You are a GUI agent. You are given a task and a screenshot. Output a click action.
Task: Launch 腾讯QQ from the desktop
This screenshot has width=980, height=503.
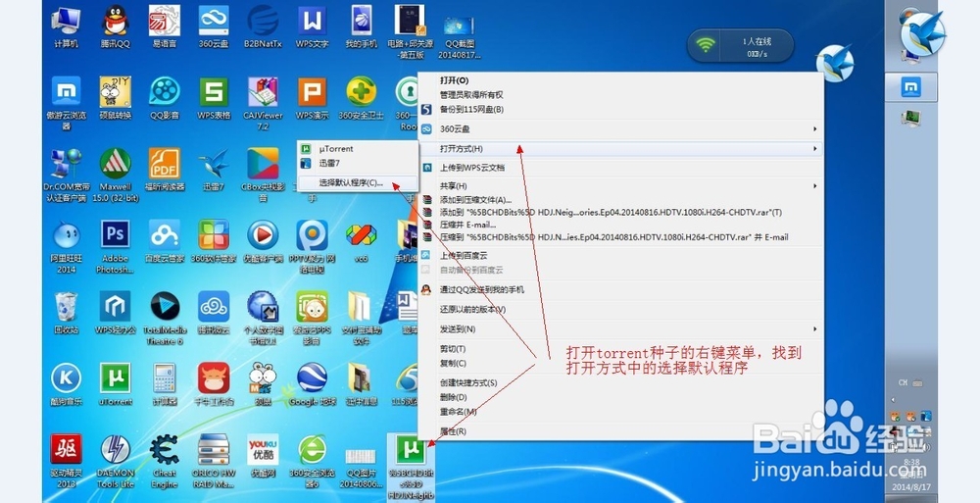pos(115,26)
